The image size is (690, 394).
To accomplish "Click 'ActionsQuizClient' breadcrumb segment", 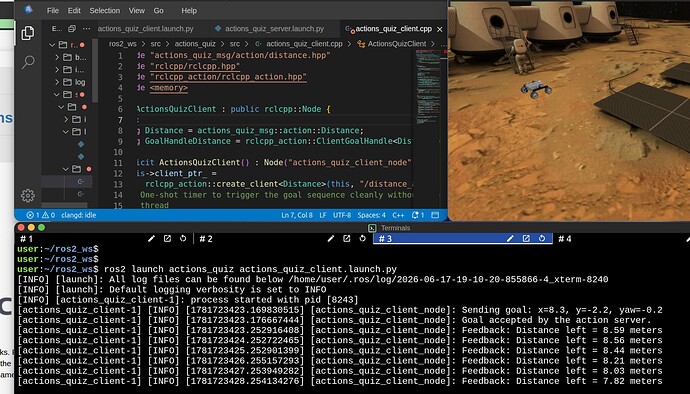I will [x=397, y=44].
